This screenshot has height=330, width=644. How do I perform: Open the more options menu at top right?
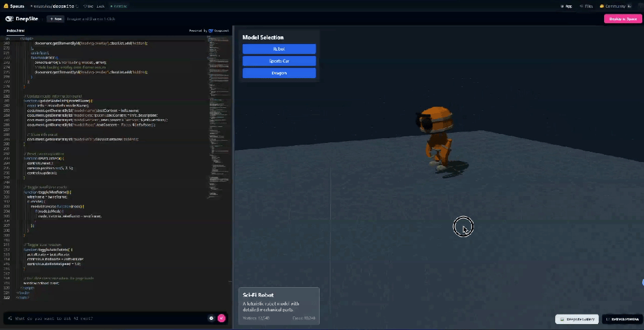[x=639, y=6]
